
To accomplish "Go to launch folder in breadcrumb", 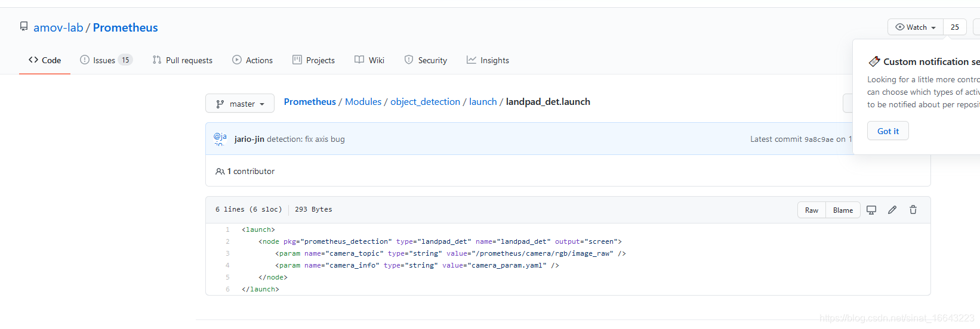I will 483,102.
